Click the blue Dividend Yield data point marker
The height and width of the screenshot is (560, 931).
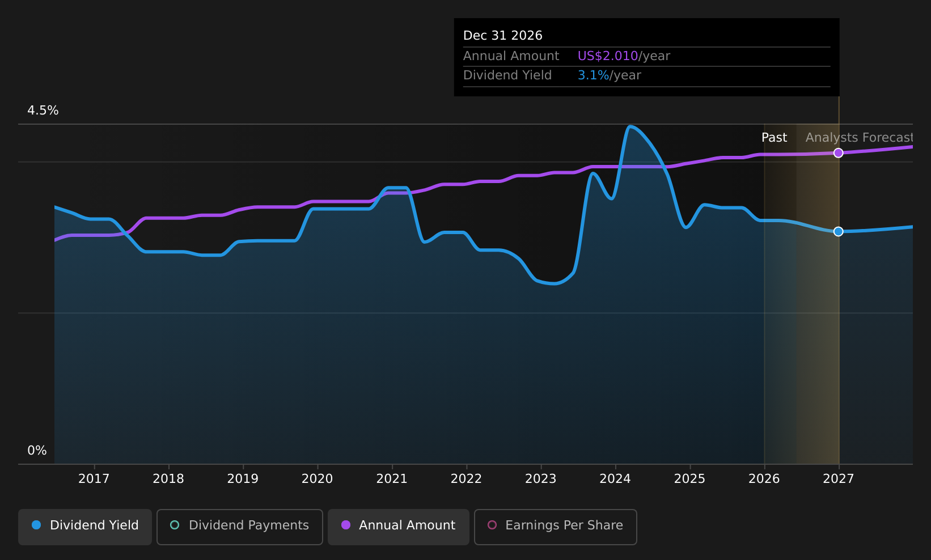pos(839,231)
